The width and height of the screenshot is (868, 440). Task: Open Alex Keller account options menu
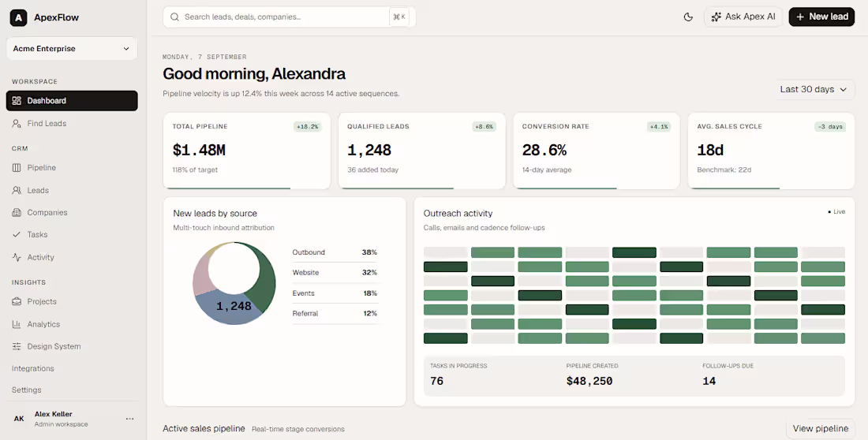coord(129,419)
